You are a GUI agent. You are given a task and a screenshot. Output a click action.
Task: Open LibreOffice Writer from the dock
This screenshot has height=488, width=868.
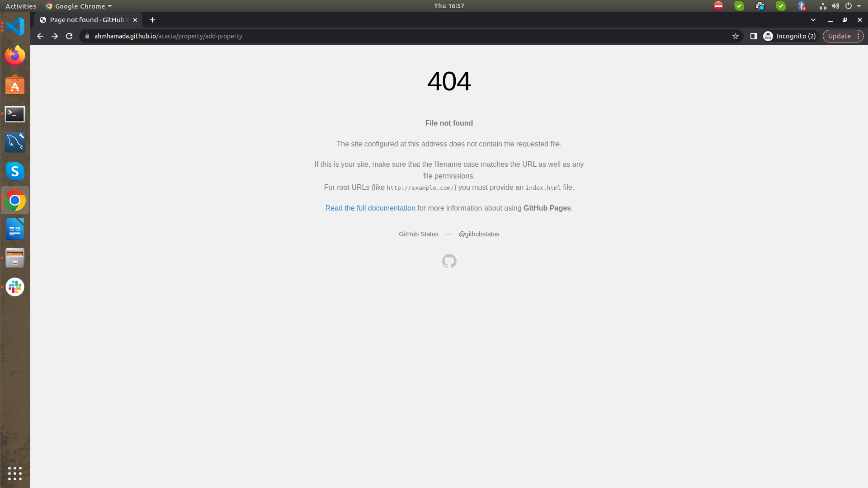pyautogui.click(x=15, y=229)
